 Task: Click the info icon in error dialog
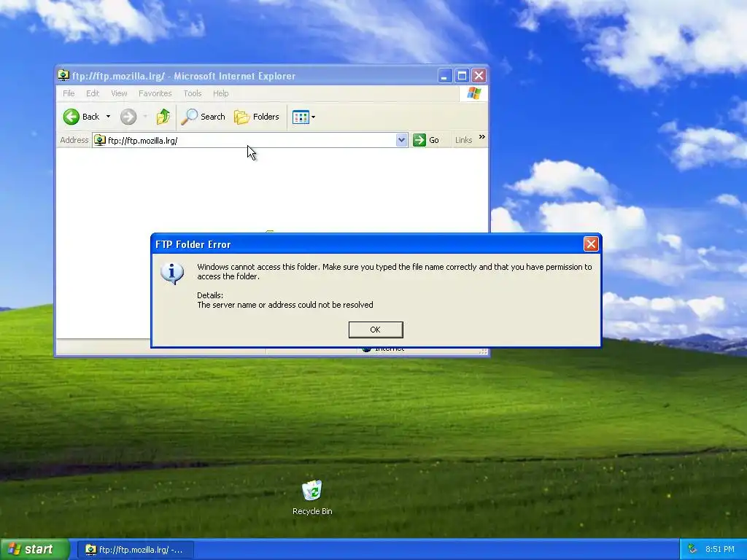point(172,273)
